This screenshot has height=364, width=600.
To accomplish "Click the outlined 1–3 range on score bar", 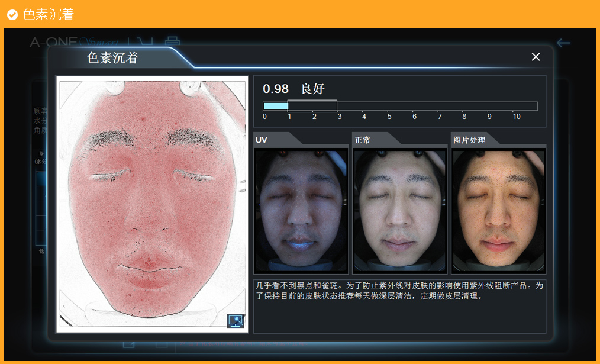I will 312,106.
